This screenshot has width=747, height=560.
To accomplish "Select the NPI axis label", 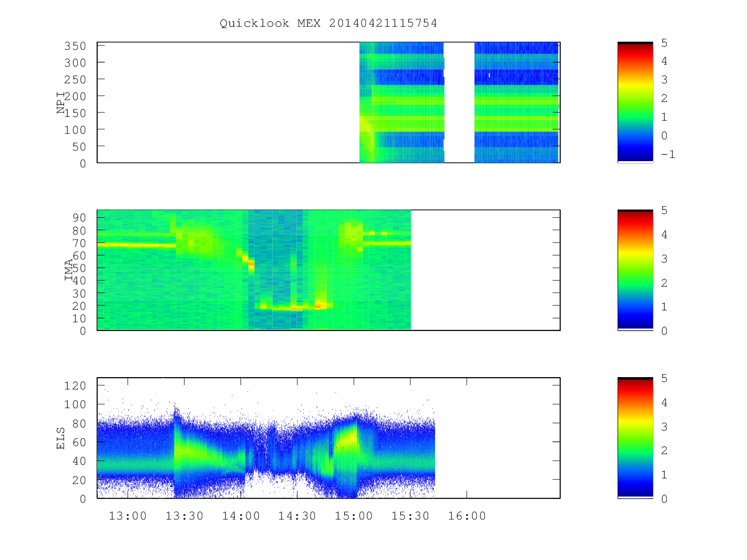I will pyautogui.click(x=61, y=103).
